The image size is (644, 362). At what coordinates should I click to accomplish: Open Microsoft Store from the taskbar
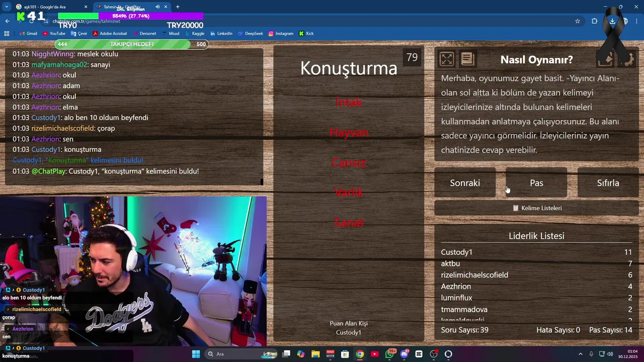[x=345, y=354]
